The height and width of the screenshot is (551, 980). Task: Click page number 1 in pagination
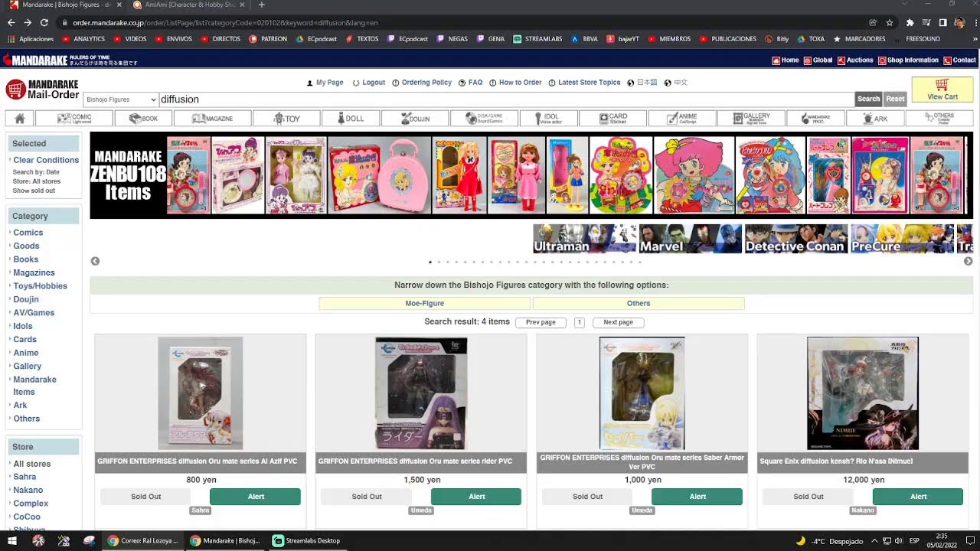coord(580,322)
